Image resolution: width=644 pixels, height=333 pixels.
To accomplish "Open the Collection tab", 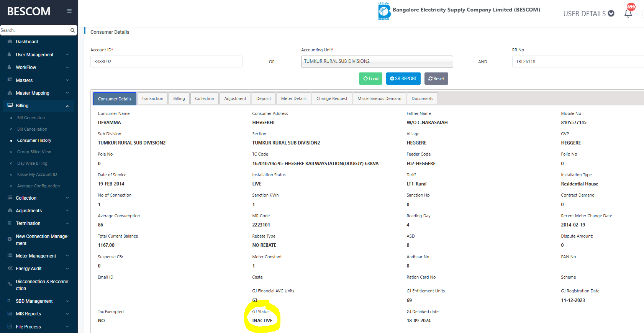I will [x=205, y=98].
